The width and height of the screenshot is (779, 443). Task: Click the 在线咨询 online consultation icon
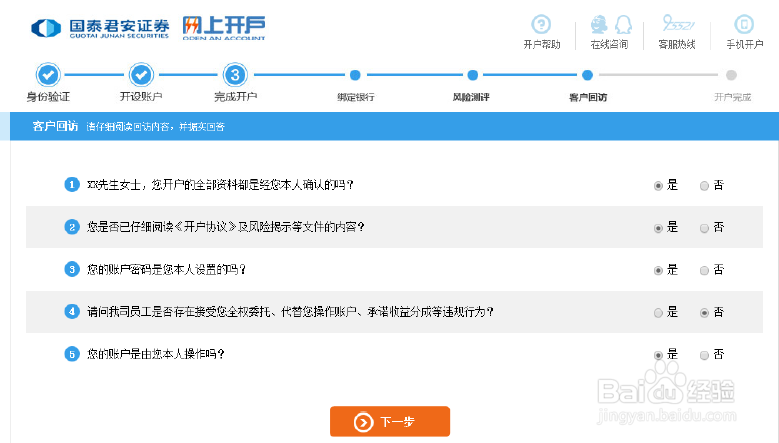[611, 24]
